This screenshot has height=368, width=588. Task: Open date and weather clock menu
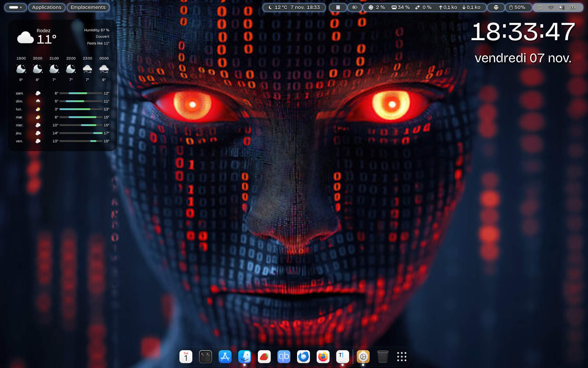coord(294,7)
